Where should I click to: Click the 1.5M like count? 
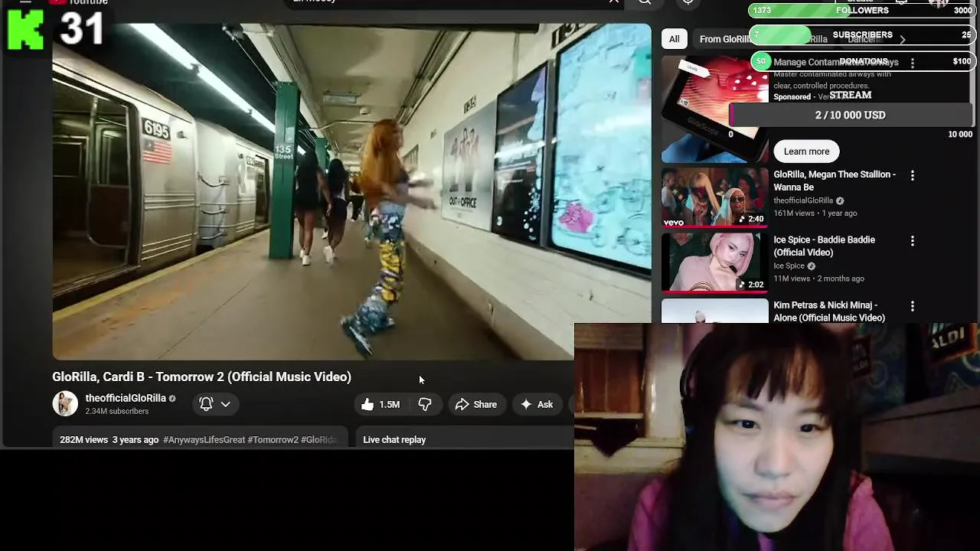pos(389,404)
